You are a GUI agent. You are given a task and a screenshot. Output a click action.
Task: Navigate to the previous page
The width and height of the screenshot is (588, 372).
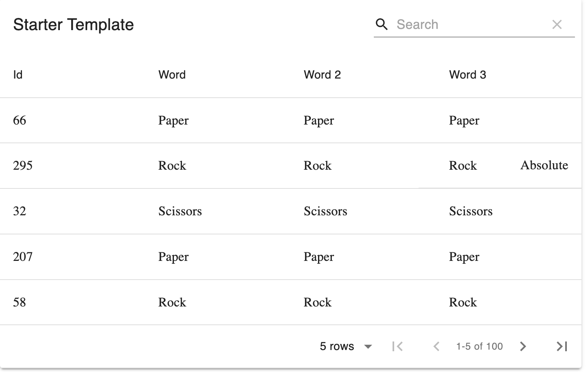point(436,346)
